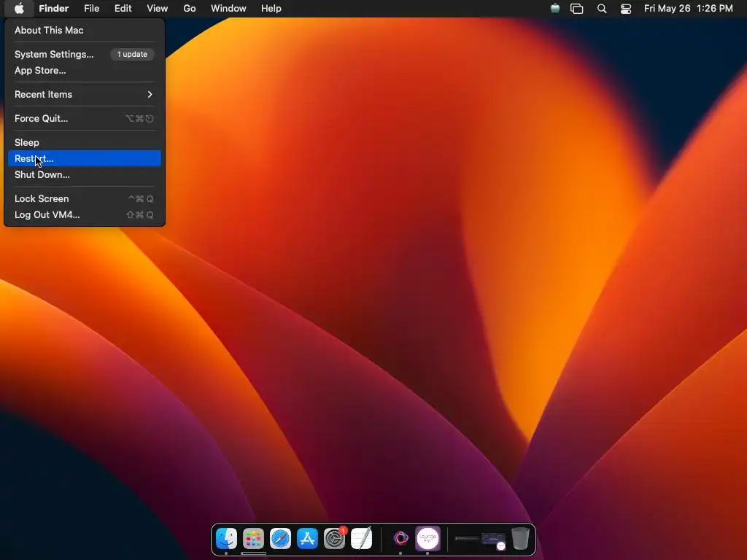This screenshot has width=747, height=560.
Task: Select Sleep in the Apple menu
Action: (x=85, y=142)
